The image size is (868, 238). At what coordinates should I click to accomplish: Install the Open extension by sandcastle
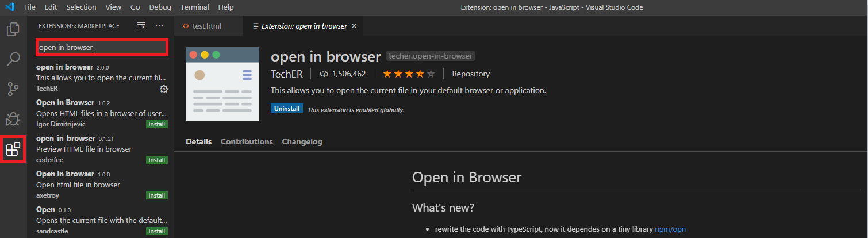click(x=157, y=231)
